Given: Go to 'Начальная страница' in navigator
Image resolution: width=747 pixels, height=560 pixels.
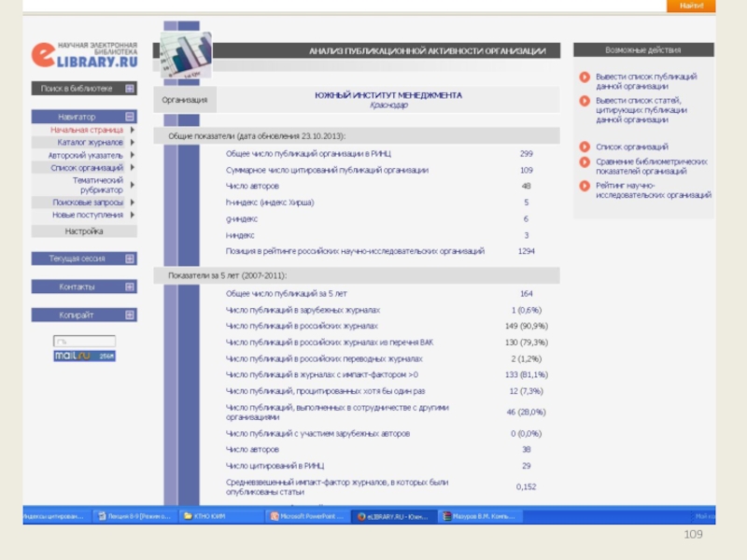Looking at the screenshot, I should (86, 131).
